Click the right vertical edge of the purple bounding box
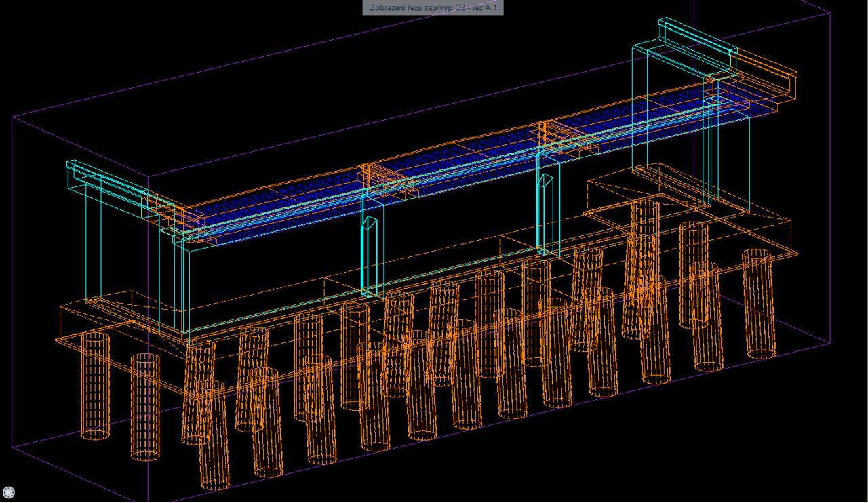 pos(830,203)
